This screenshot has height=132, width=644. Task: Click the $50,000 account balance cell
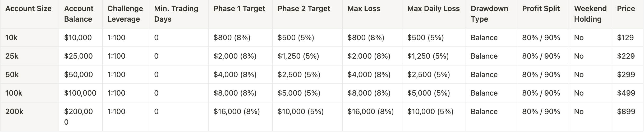click(x=78, y=75)
